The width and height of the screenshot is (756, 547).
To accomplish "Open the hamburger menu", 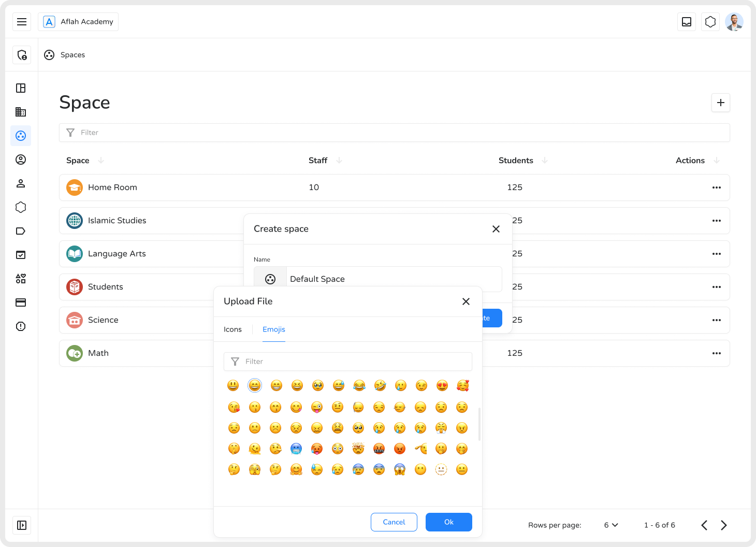I will (x=22, y=22).
